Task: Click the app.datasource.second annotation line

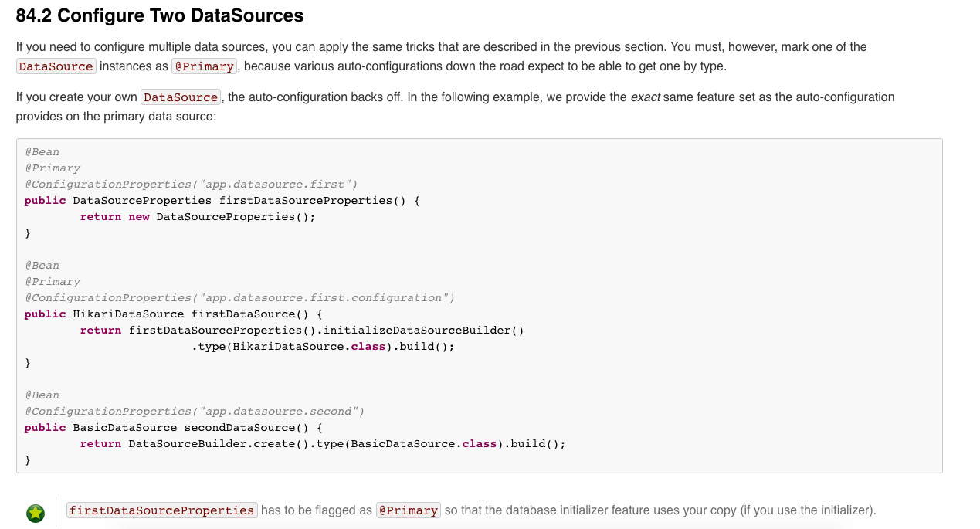Action: click(194, 412)
